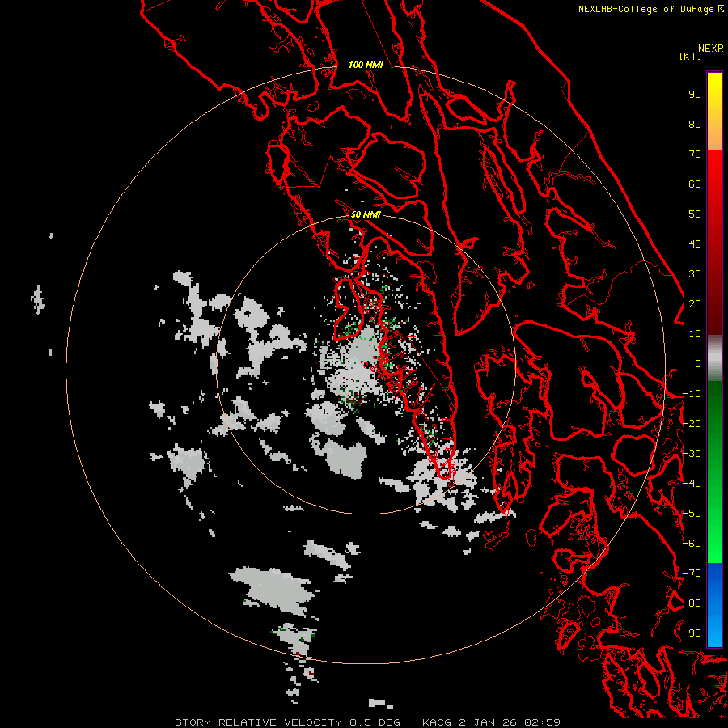Image resolution: width=728 pixels, height=728 pixels.
Task: Click the 70 value on velocity scale
Action: [695, 154]
